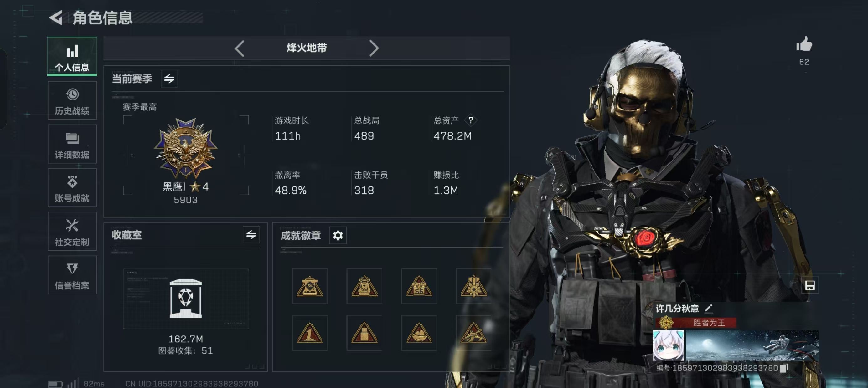Click the save icon beside the character
The height and width of the screenshot is (388, 868).
pyautogui.click(x=810, y=285)
